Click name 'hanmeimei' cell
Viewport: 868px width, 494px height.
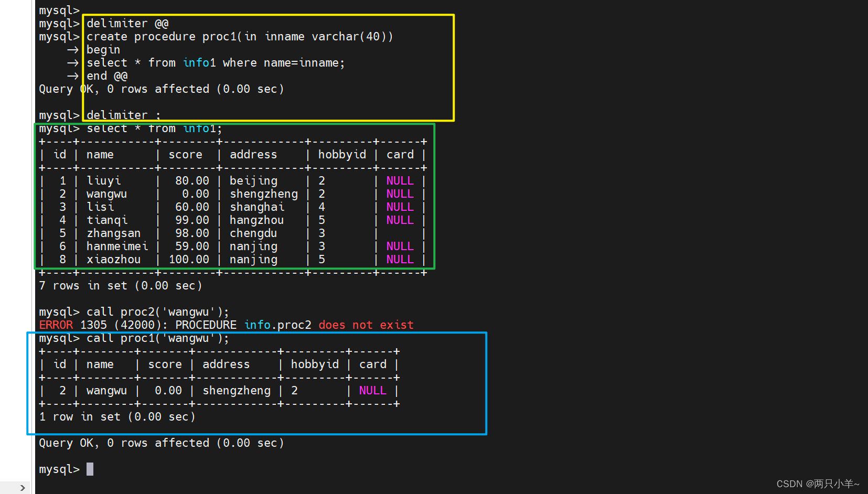(x=117, y=246)
